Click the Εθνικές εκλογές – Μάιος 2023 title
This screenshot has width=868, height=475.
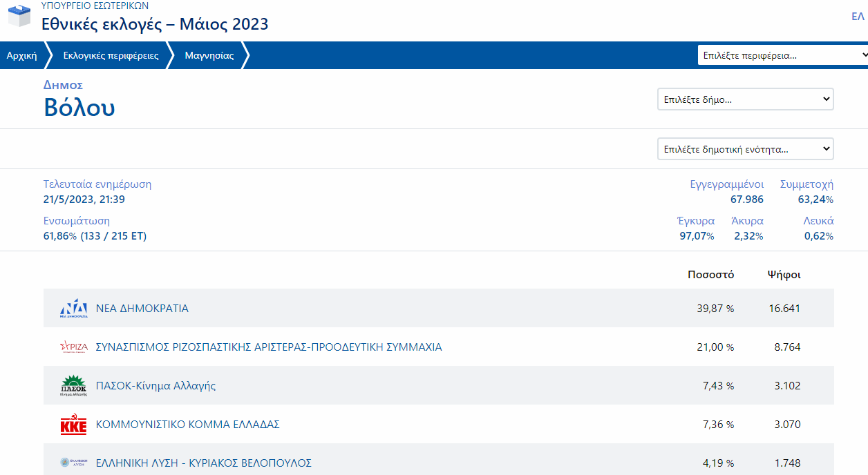tap(155, 24)
